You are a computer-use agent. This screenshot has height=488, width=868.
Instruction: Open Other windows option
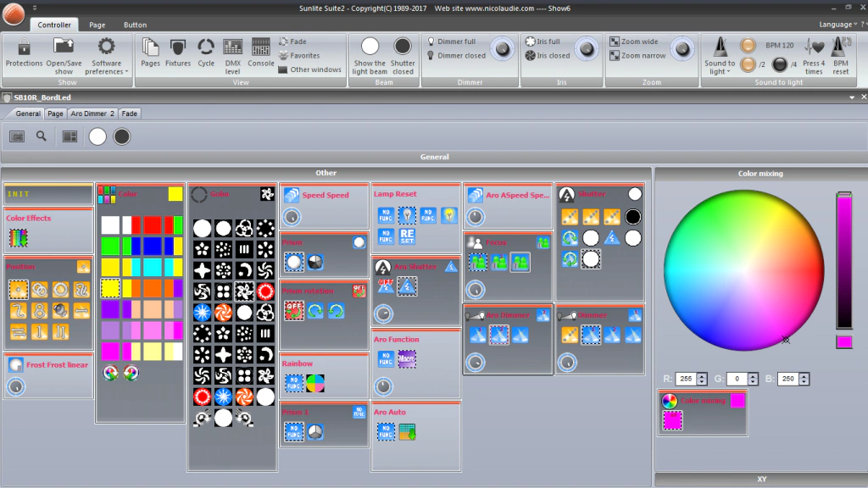309,69
